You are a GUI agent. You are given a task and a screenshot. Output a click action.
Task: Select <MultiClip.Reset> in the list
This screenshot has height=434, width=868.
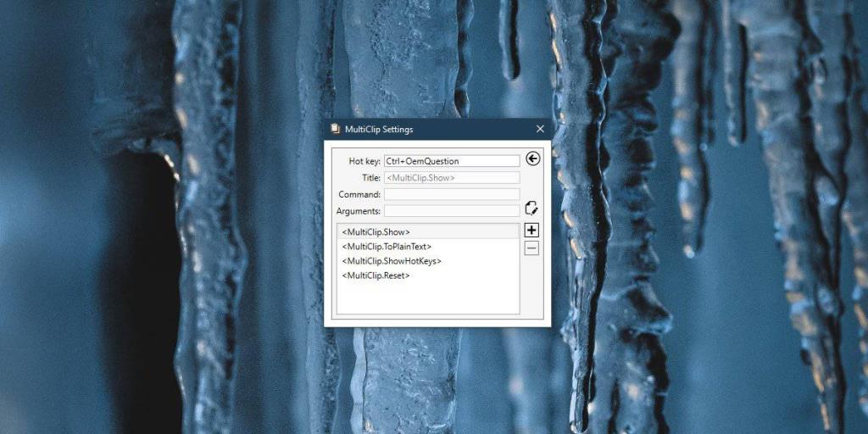[428, 275]
